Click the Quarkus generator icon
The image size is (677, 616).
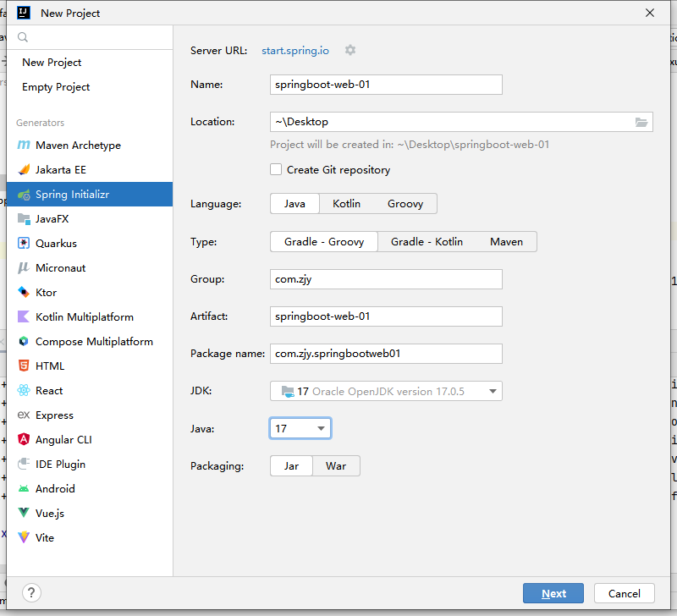tap(24, 244)
